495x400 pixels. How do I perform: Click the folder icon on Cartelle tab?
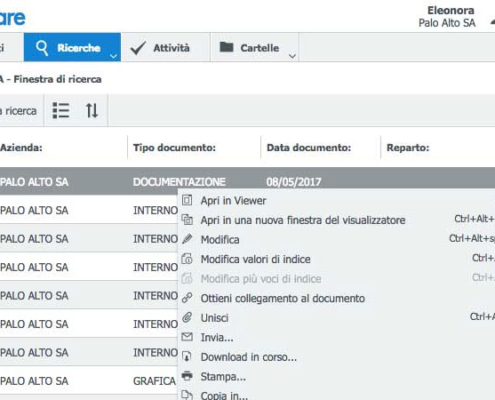pos(227,47)
